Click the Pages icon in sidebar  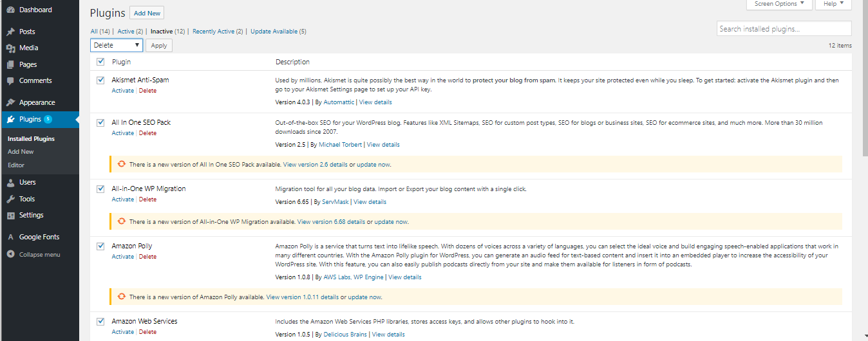[x=10, y=65]
